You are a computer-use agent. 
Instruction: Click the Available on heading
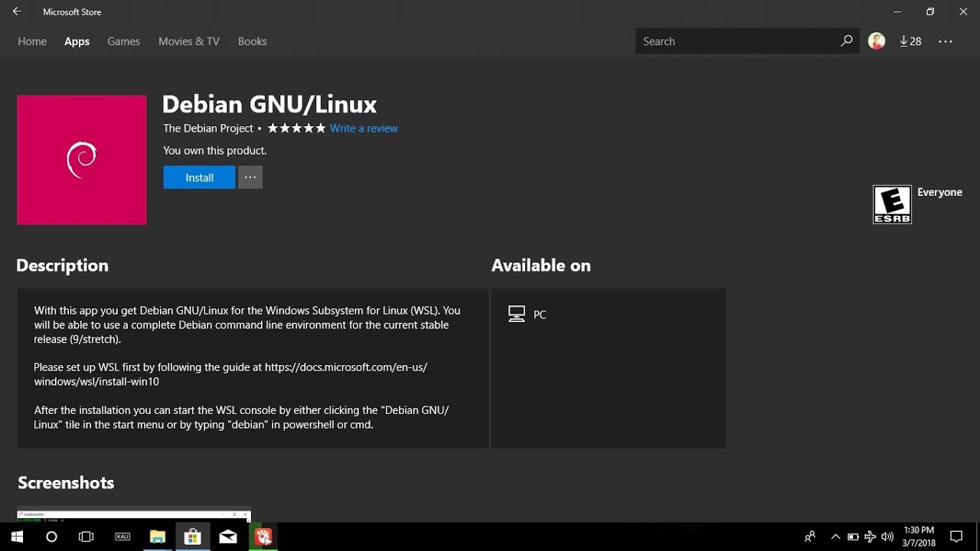(x=541, y=266)
